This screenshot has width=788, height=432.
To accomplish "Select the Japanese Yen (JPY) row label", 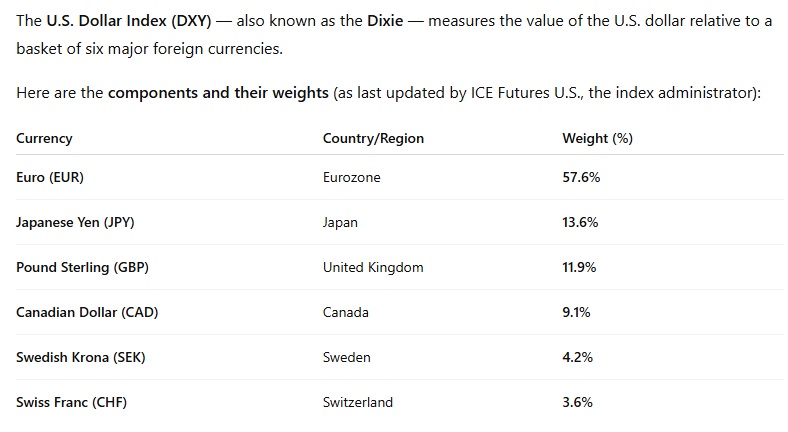I will [75, 222].
